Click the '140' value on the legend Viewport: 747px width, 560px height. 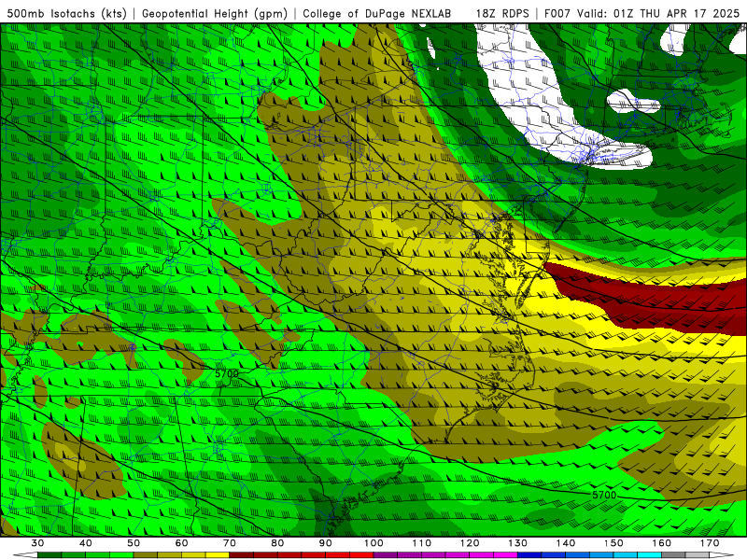coord(566,543)
